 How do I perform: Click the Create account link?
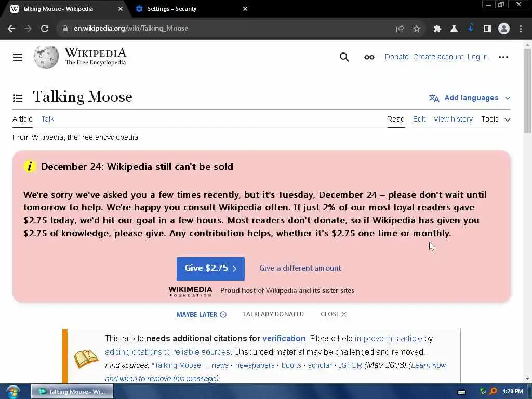(438, 57)
